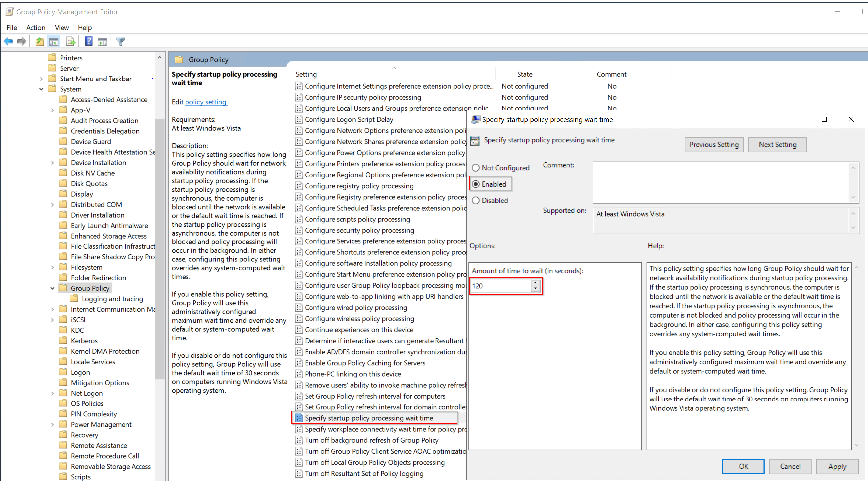Expand the Net Logon tree node
868x481 pixels.
(52, 393)
